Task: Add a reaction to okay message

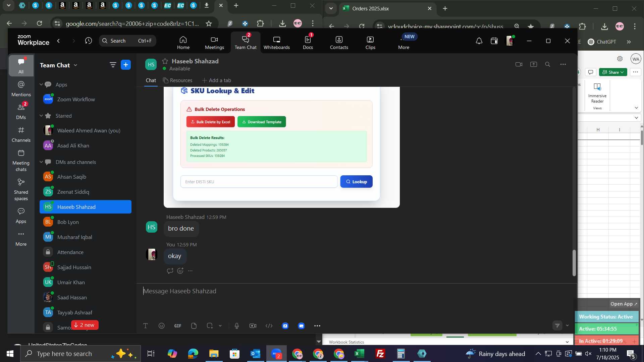Action: 180,271
